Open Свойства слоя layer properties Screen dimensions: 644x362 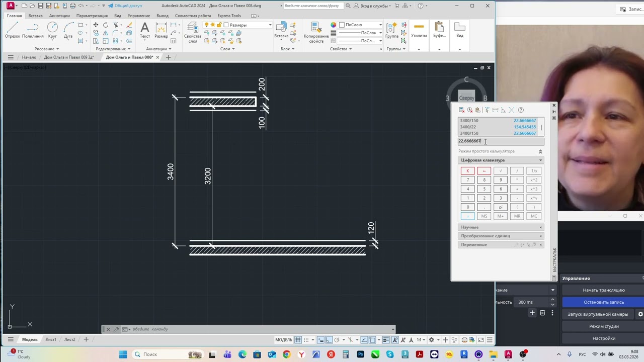point(193,33)
